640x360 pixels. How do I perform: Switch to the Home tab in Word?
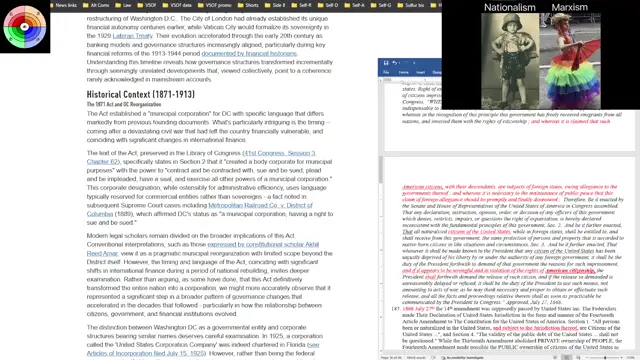(x=404, y=72)
